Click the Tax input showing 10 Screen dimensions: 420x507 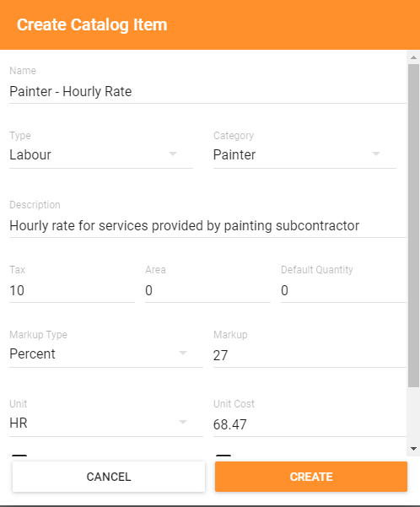[72, 291]
